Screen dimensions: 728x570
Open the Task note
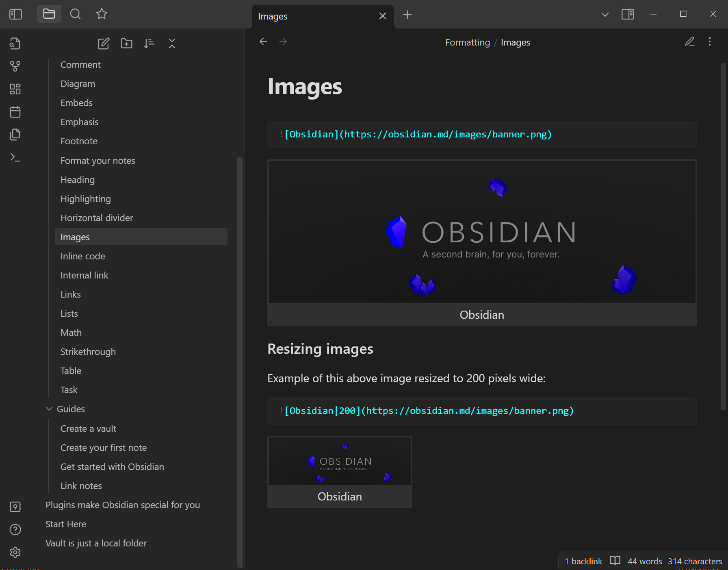coord(141,390)
